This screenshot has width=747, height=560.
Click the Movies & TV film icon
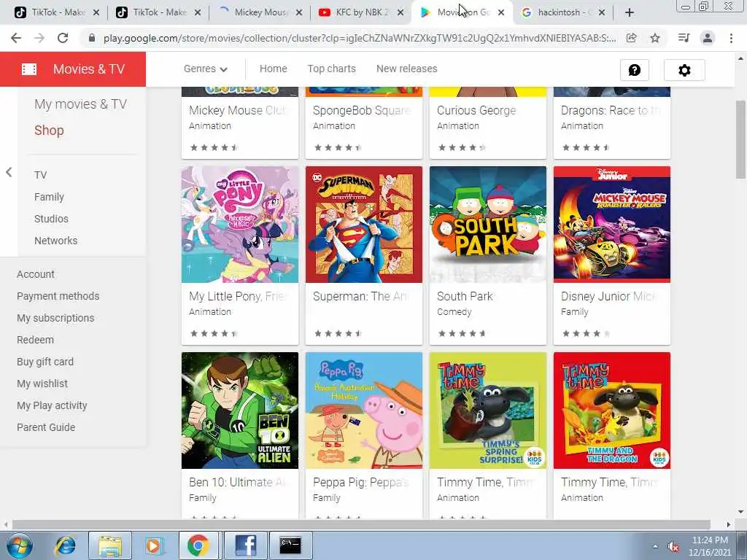point(29,69)
